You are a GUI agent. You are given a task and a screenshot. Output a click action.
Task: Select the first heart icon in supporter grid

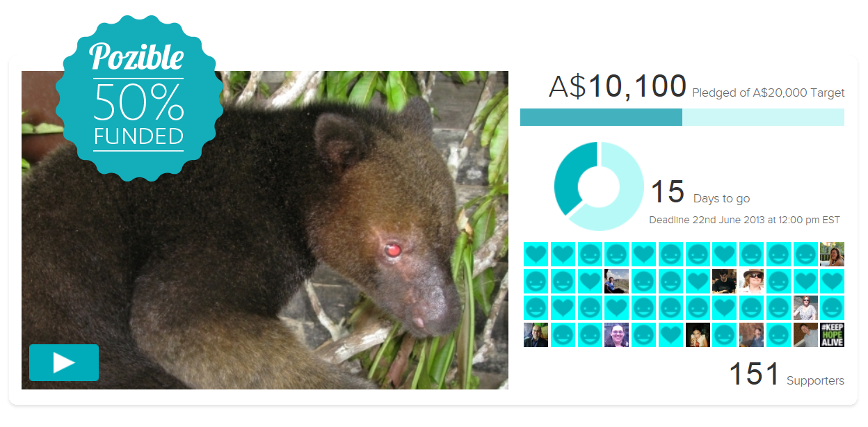pyautogui.click(x=536, y=254)
